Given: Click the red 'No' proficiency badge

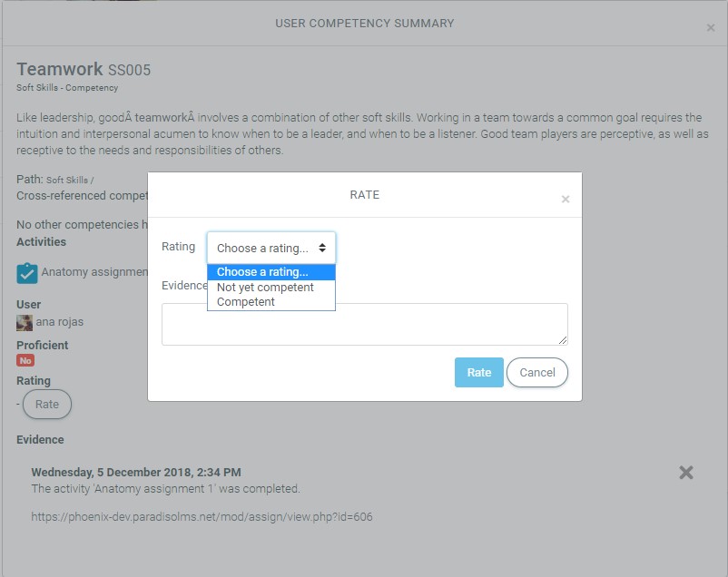Looking at the screenshot, I should click(25, 360).
